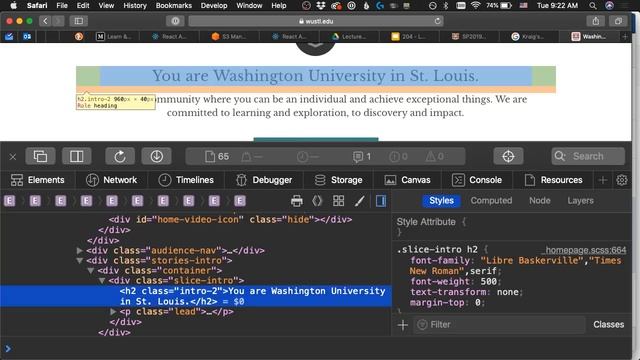
Task: Click the font-weight 500 value
Action: [489, 282]
